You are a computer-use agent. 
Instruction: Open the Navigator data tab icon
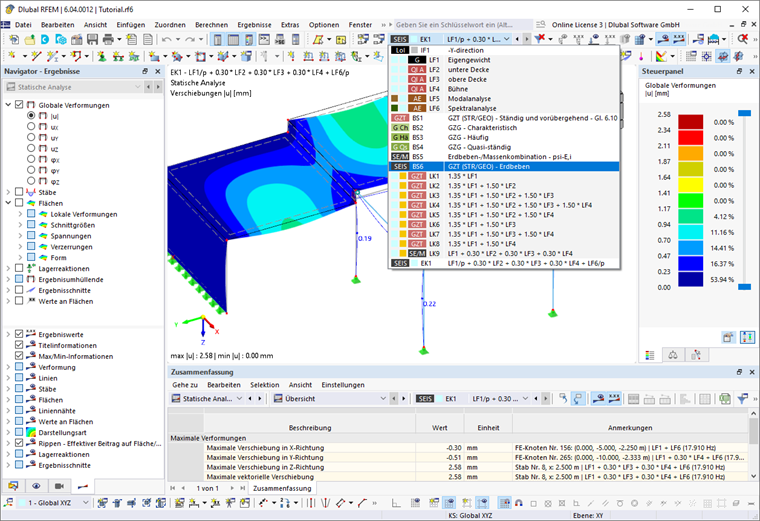pyautogui.click(x=13, y=486)
